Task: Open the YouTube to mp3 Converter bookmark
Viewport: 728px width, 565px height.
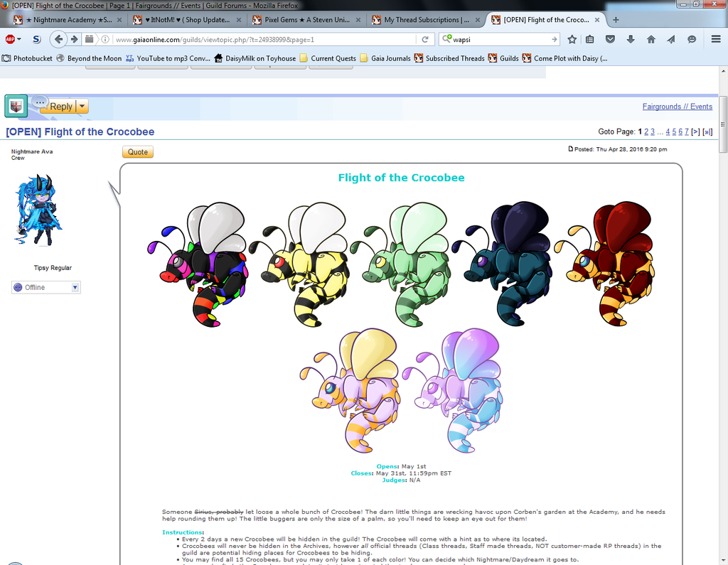Action: (x=168, y=58)
